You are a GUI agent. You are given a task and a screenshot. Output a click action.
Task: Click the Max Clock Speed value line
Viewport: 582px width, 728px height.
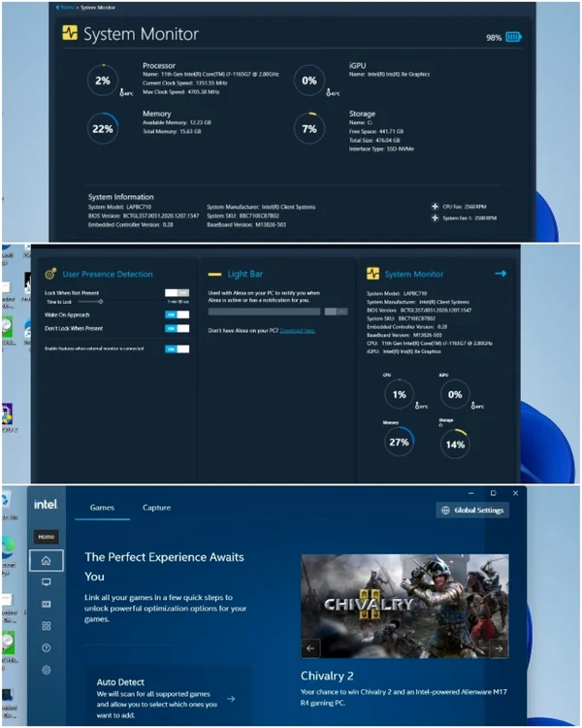pyautogui.click(x=181, y=92)
